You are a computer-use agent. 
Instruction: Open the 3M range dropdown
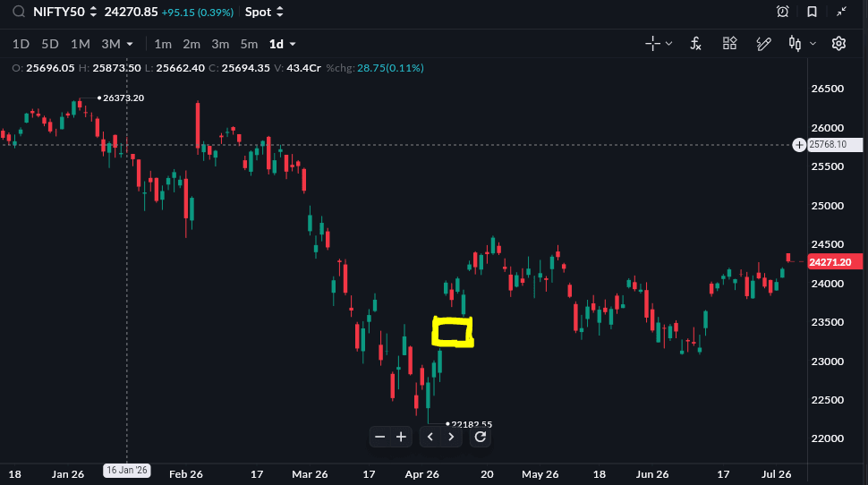point(117,44)
